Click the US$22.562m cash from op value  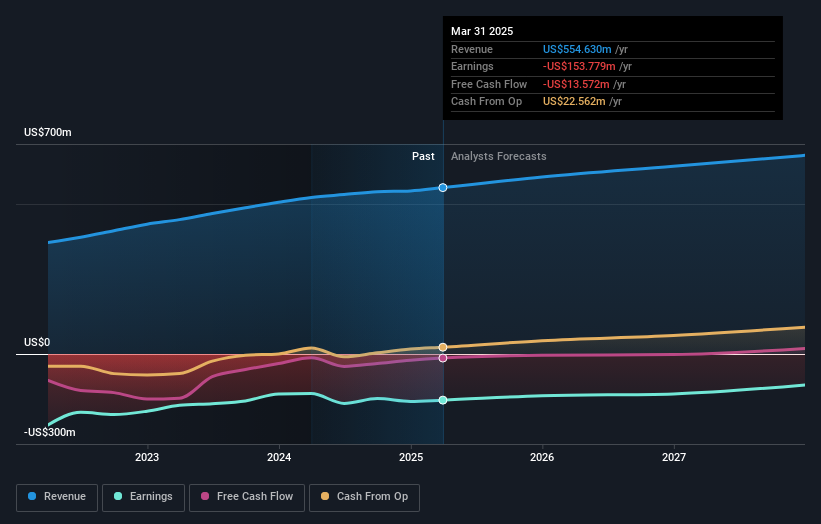click(574, 102)
